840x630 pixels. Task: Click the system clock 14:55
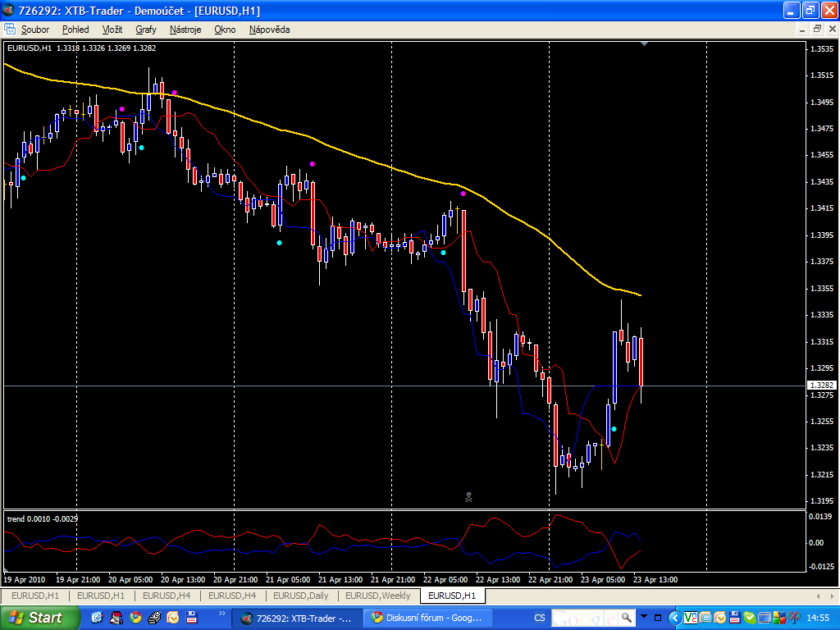[818, 618]
